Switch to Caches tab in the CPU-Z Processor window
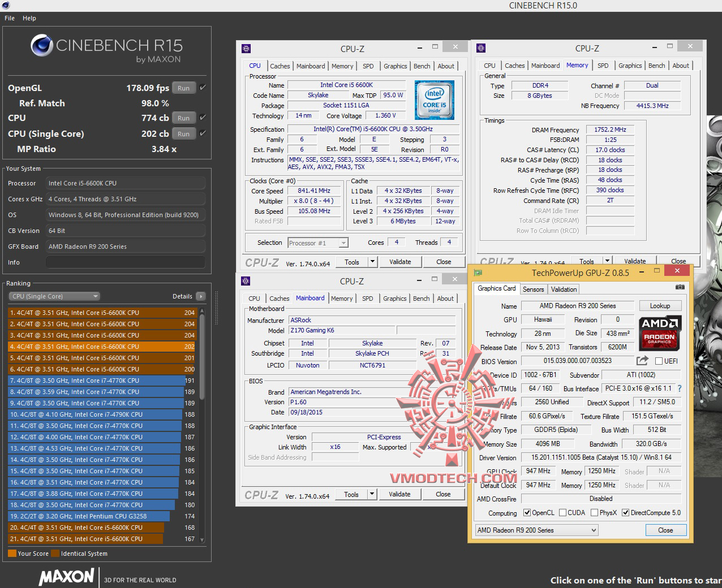Screen dimensions: 722x588 tap(280, 66)
